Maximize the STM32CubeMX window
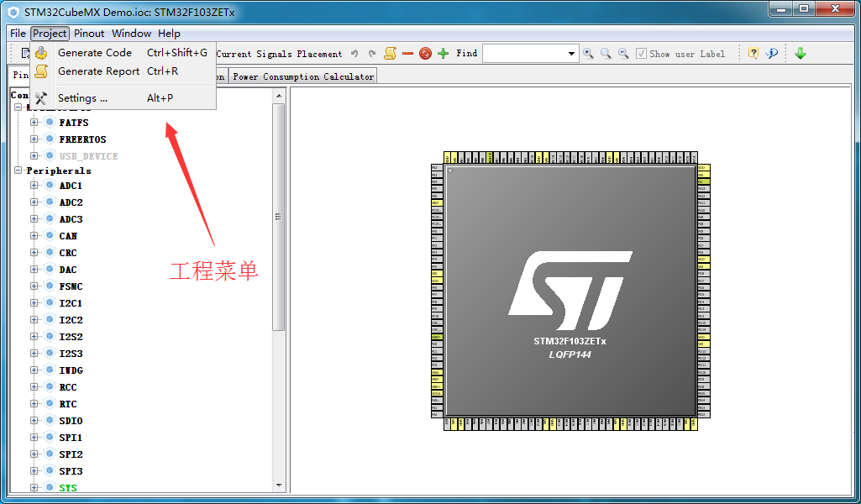This screenshot has width=861, height=504. pyautogui.click(x=803, y=8)
